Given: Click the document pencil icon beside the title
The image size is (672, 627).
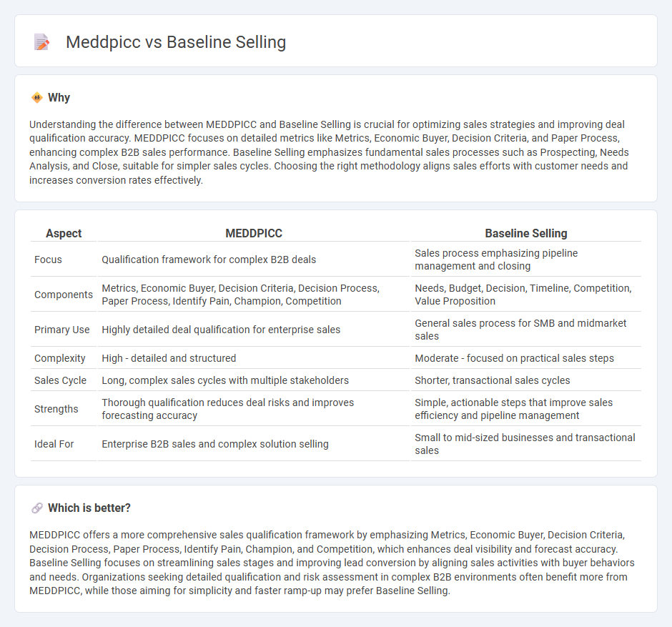Looking at the screenshot, I should click(41, 42).
